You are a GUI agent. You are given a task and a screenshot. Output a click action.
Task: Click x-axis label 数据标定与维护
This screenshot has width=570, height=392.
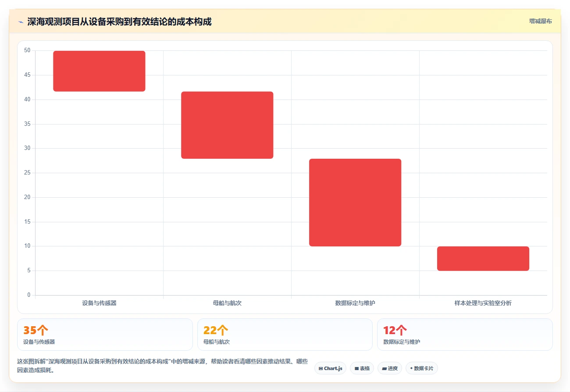tap(355, 303)
